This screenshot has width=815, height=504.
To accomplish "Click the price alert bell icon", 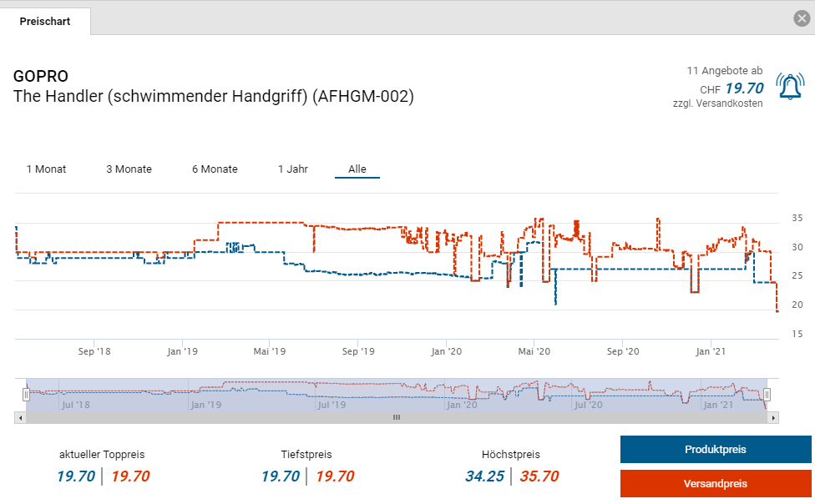I will click(790, 87).
